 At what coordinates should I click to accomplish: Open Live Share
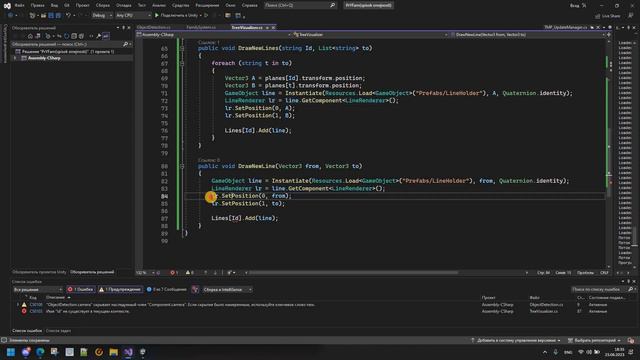608,16
